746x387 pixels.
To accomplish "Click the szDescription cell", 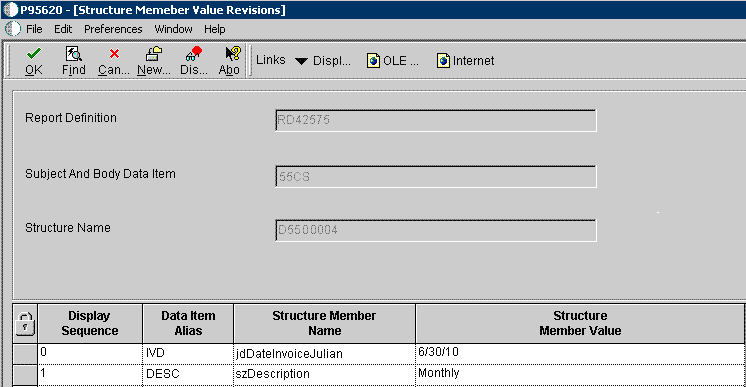I will tap(324, 375).
